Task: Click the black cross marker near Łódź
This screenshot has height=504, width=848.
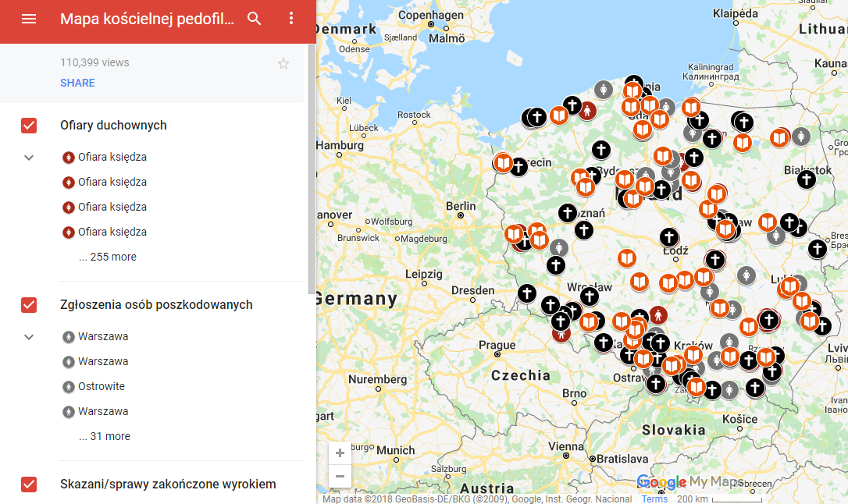Action: 669,236
